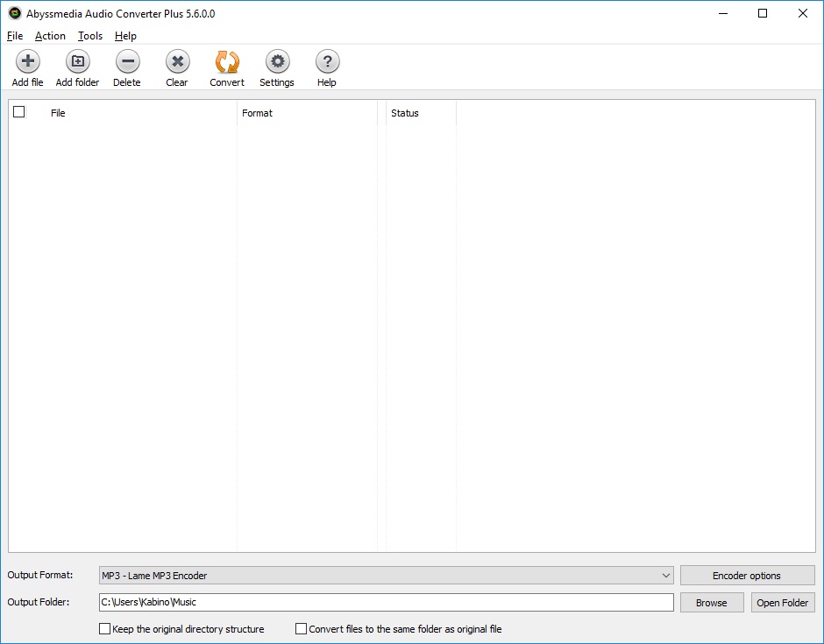
Task: Click the Help question mark icon
Action: [327, 61]
